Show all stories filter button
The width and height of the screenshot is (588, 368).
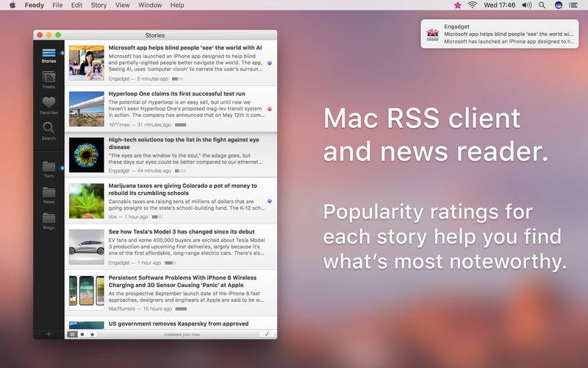click(72, 334)
